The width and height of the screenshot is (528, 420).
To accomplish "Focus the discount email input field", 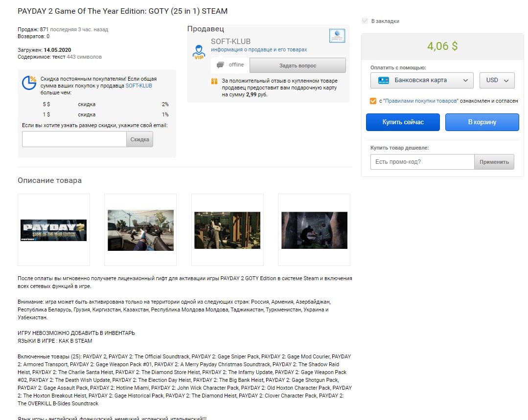I will pyautogui.click(x=74, y=139).
